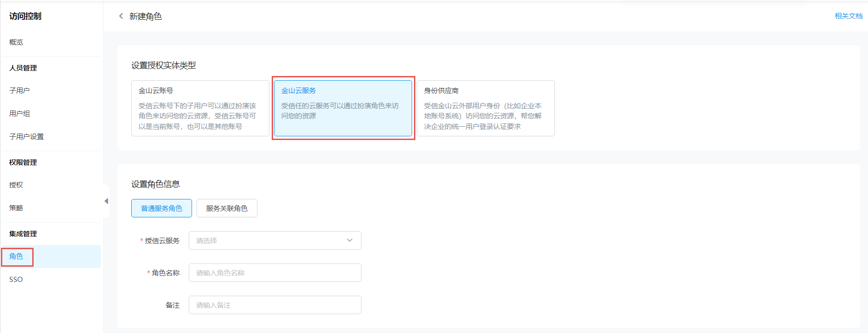This screenshot has width=868, height=333.
Task: Open 用户组 in the sidebar
Action: (19, 113)
